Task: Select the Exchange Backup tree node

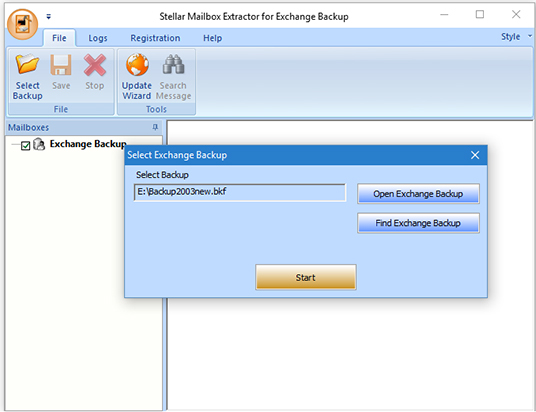Action: (88, 144)
